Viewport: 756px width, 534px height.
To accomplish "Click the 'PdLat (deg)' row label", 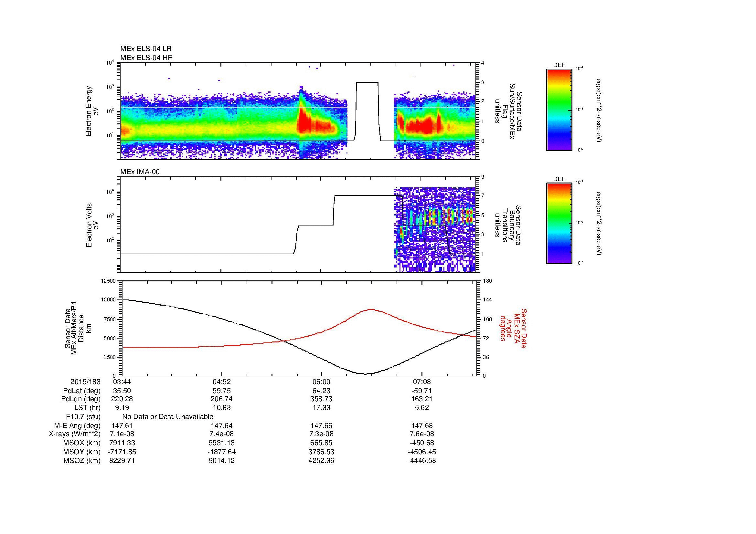I will pos(82,391).
